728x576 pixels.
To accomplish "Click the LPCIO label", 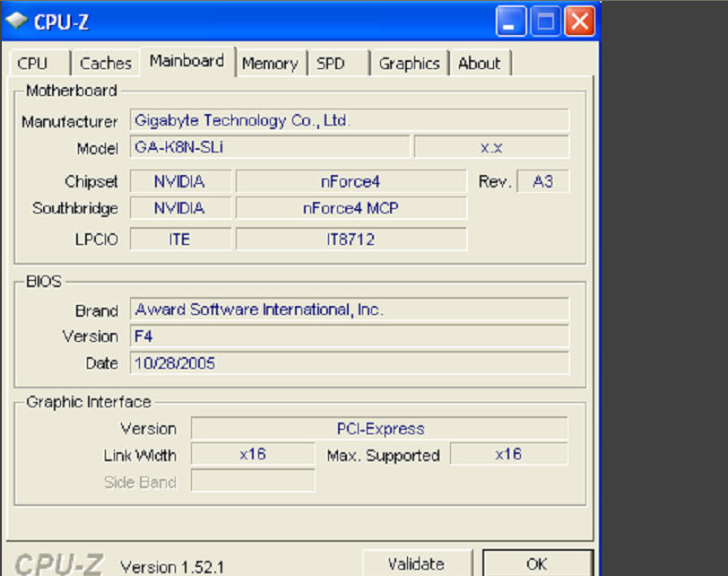I will pos(97,240).
